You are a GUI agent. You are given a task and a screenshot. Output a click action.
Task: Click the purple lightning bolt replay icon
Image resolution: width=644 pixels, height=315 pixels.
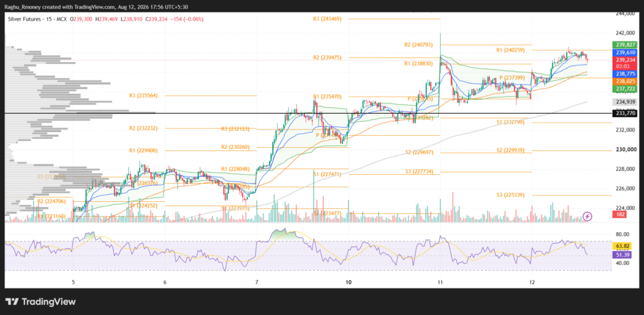(588, 216)
